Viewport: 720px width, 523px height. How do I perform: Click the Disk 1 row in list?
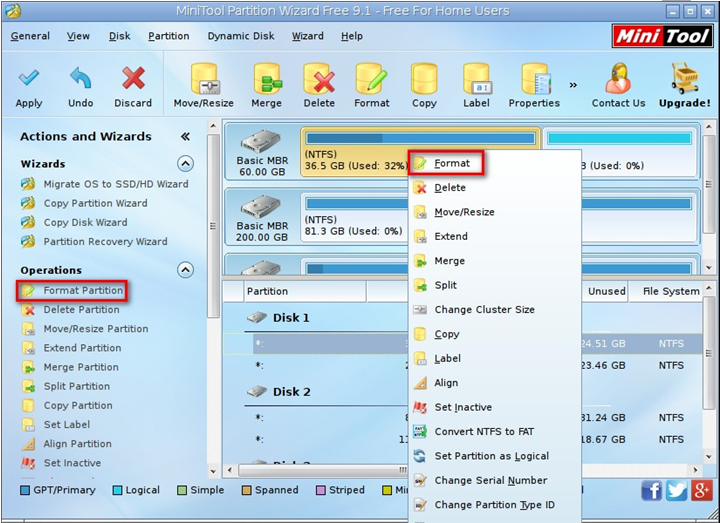pyautogui.click(x=291, y=318)
